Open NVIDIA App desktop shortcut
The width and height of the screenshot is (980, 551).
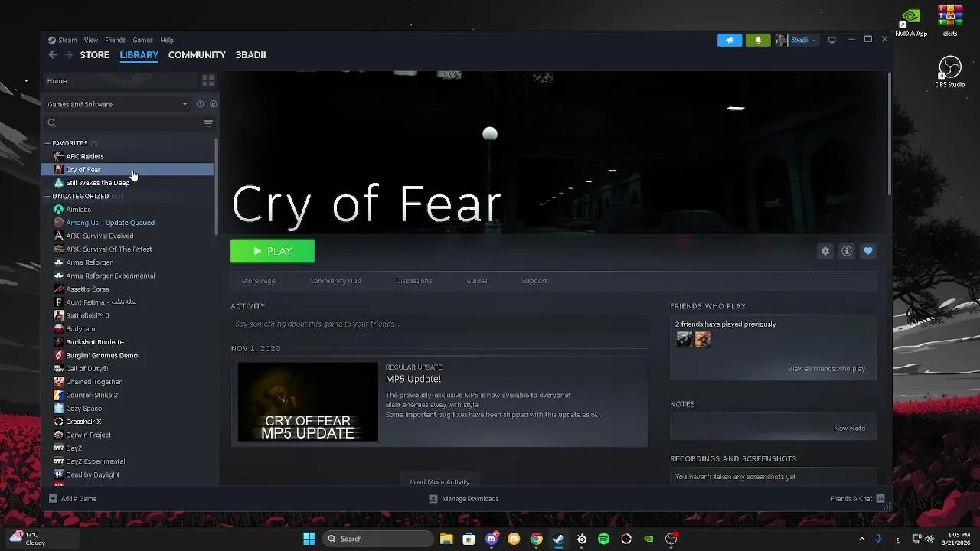point(911,22)
